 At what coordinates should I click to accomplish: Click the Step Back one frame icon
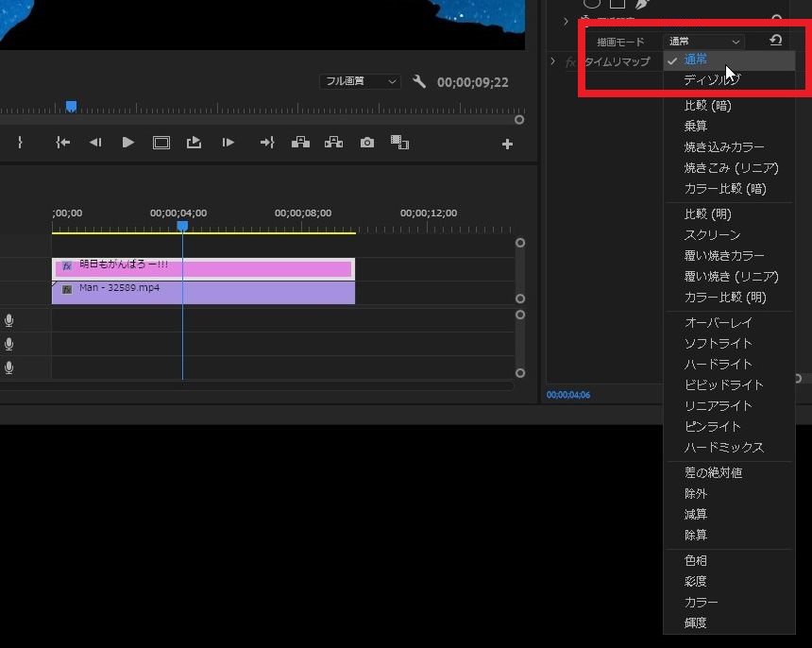(95, 143)
